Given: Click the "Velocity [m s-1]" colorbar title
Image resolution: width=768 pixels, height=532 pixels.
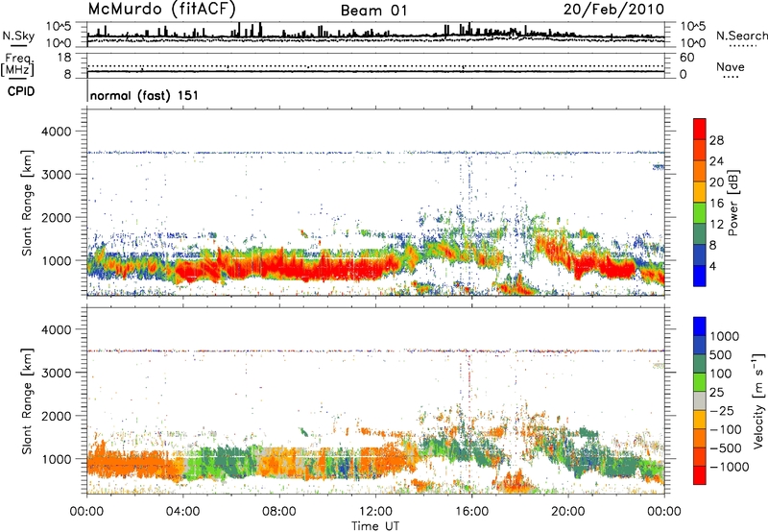Looking at the screenshot, I should (x=758, y=400).
